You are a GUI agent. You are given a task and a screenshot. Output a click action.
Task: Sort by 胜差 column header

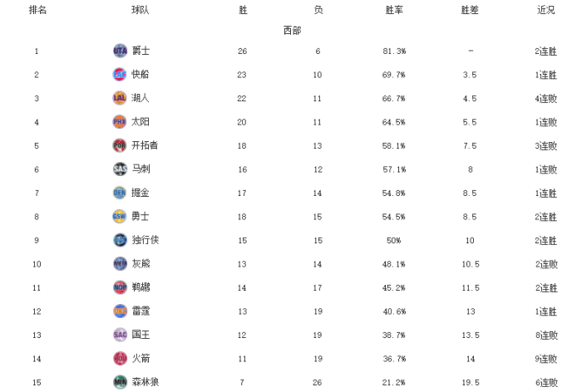470,10
